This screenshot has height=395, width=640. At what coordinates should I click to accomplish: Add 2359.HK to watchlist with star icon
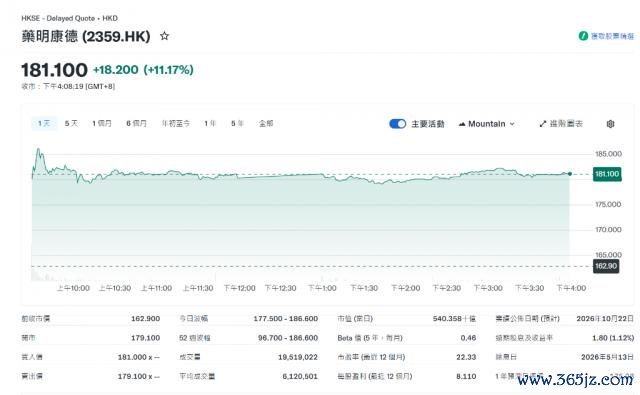tap(164, 36)
